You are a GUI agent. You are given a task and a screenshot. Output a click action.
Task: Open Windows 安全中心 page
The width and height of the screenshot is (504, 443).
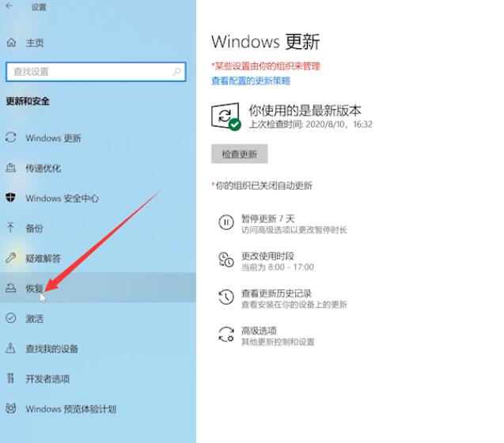click(x=62, y=199)
